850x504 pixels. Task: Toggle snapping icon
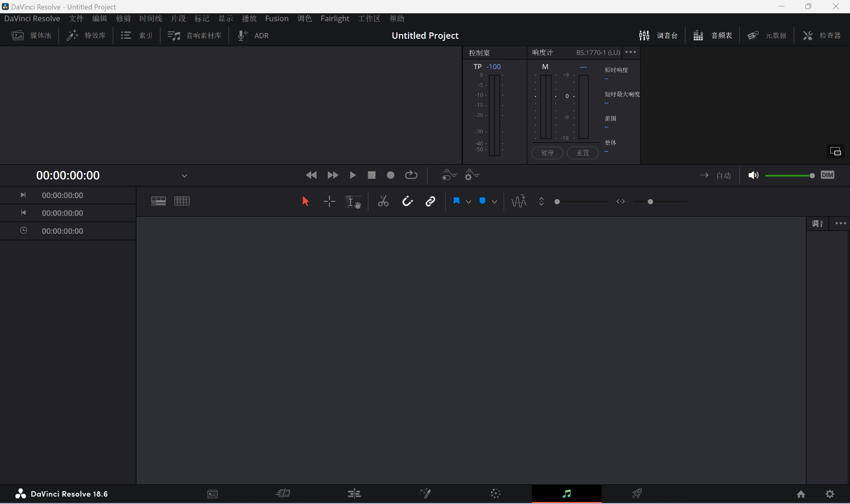pyautogui.click(x=407, y=201)
